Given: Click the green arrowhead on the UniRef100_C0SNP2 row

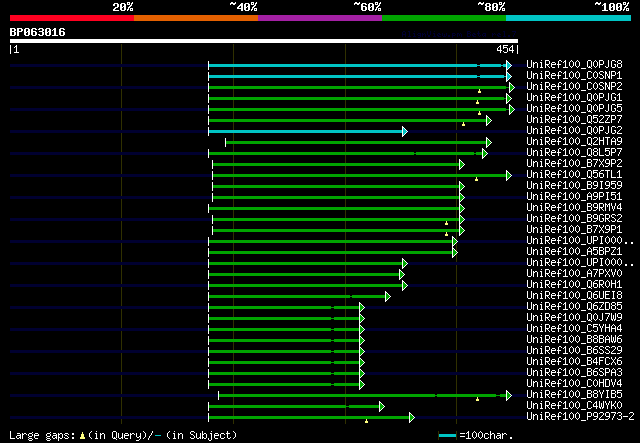Looking at the screenshot, I should coord(512,87).
